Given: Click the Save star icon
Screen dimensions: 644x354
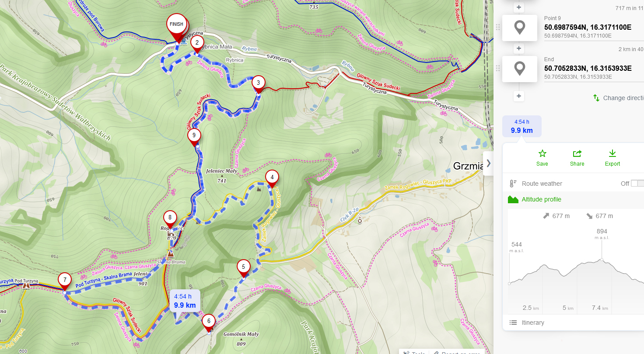Looking at the screenshot, I should 542,153.
